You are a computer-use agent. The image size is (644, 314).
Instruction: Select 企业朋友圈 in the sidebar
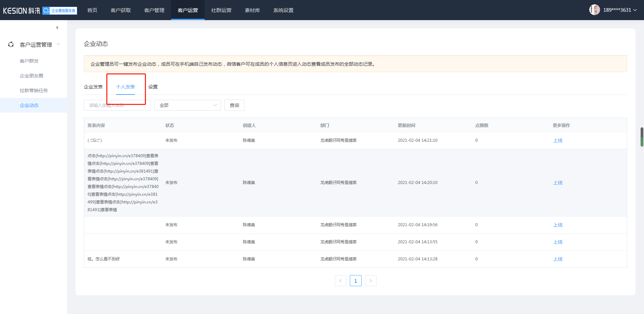(x=32, y=76)
